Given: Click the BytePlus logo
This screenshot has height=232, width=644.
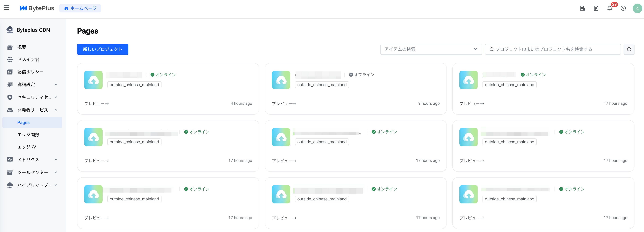Looking at the screenshot, I should point(37,8).
